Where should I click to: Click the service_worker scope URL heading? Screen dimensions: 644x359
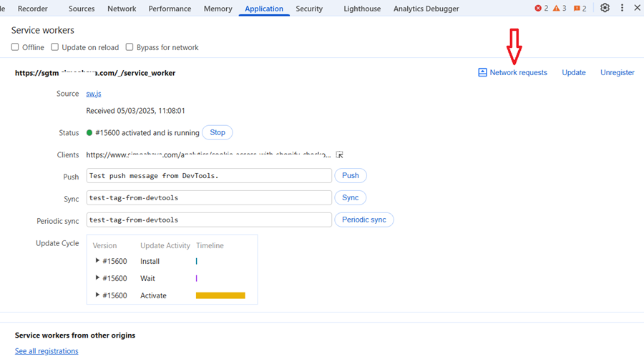tap(95, 73)
